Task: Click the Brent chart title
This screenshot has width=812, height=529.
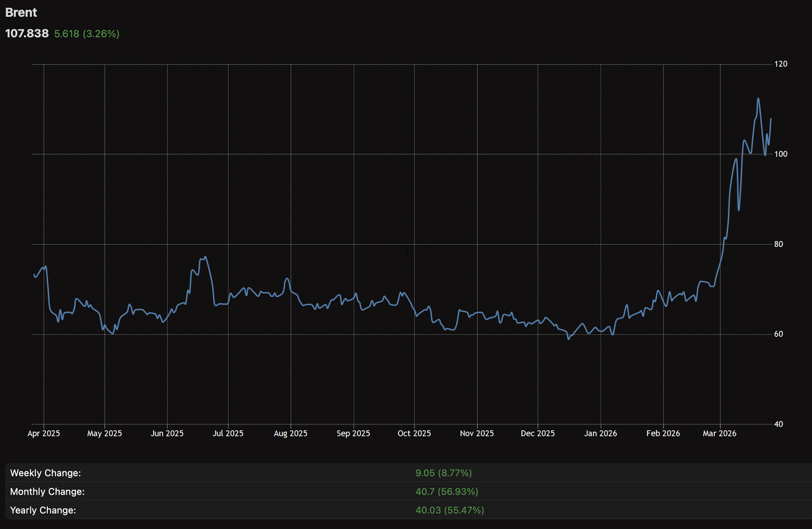Action: pyautogui.click(x=21, y=12)
